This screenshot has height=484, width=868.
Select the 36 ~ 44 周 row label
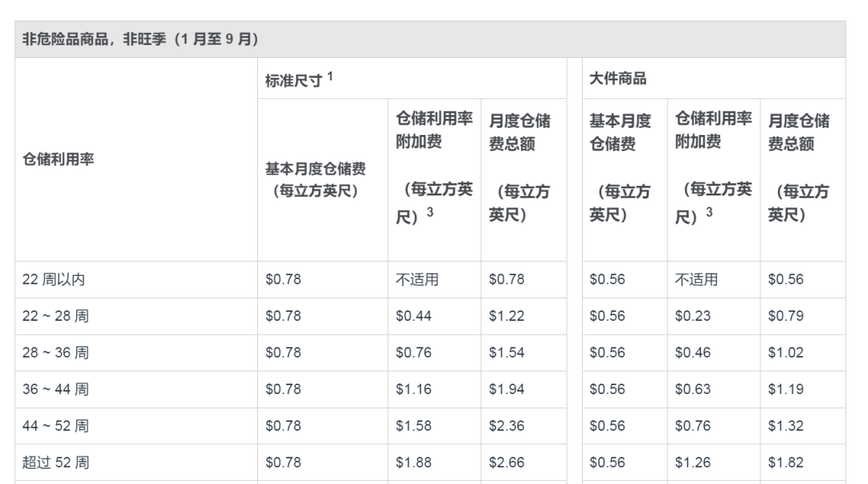55,389
